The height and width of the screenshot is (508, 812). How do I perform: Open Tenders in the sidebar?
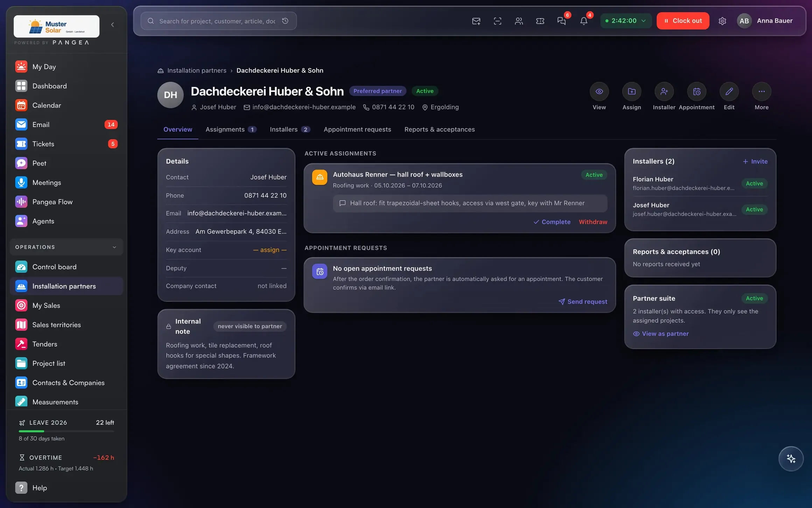point(66,344)
